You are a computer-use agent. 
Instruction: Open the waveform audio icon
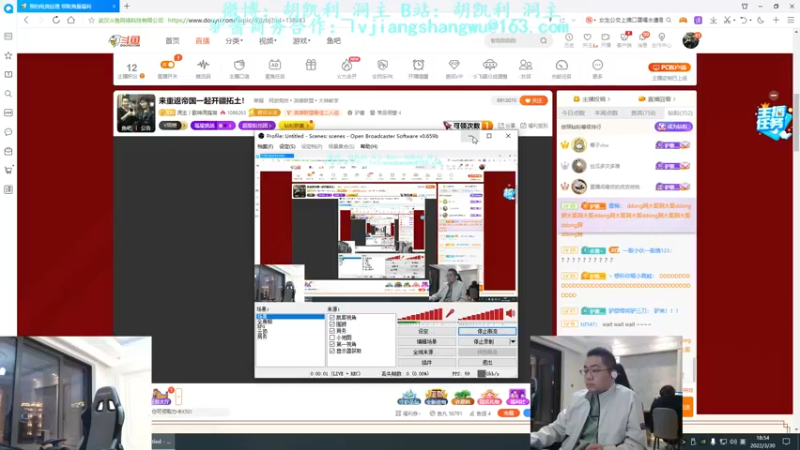[203, 65]
